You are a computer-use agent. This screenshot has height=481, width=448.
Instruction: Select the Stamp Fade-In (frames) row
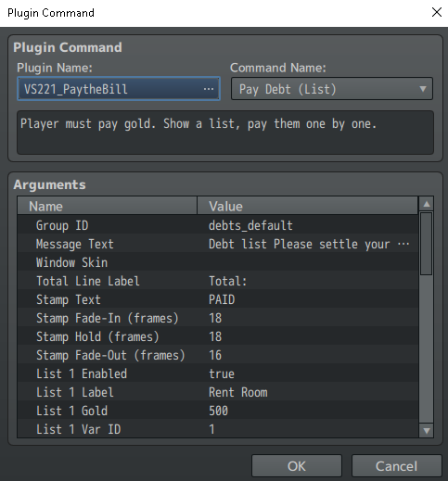218,318
